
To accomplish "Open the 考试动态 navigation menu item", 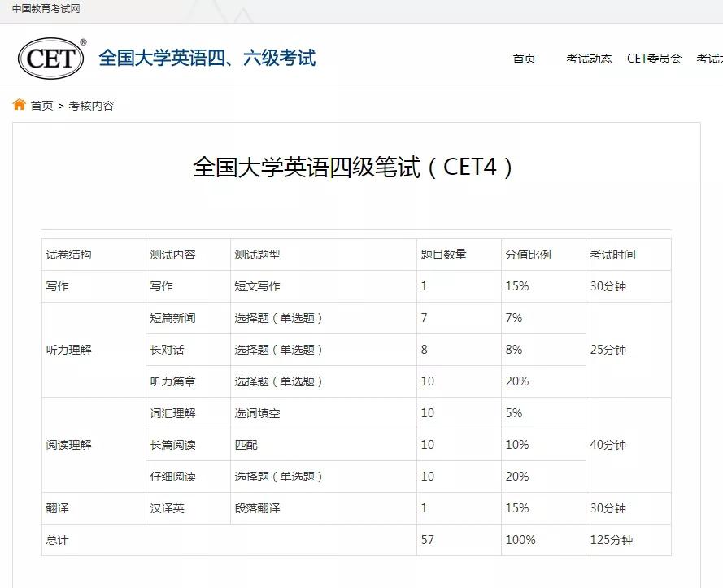I will click(589, 59).
